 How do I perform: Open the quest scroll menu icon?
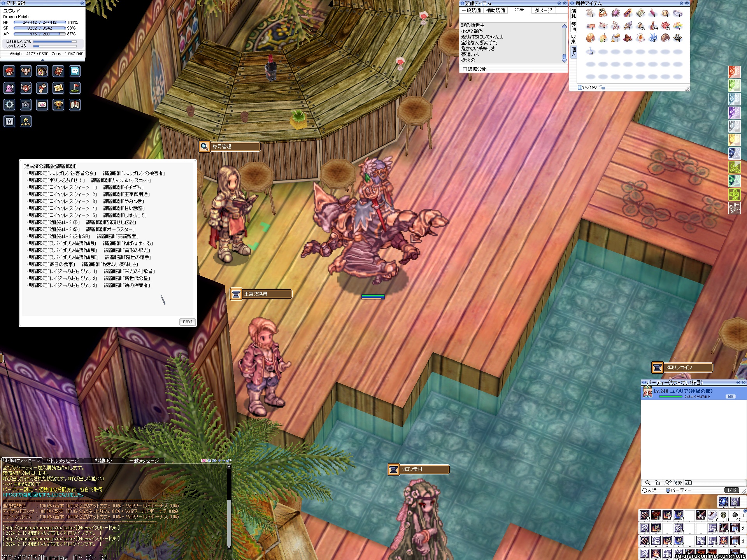point(42,88)
